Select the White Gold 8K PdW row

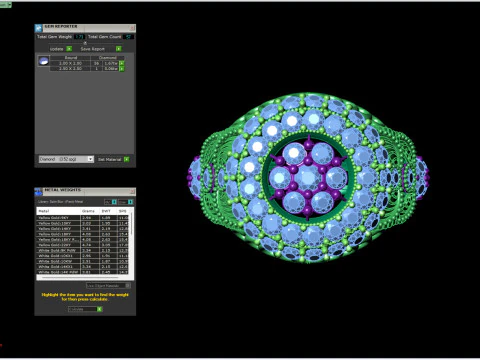point(82,250)
